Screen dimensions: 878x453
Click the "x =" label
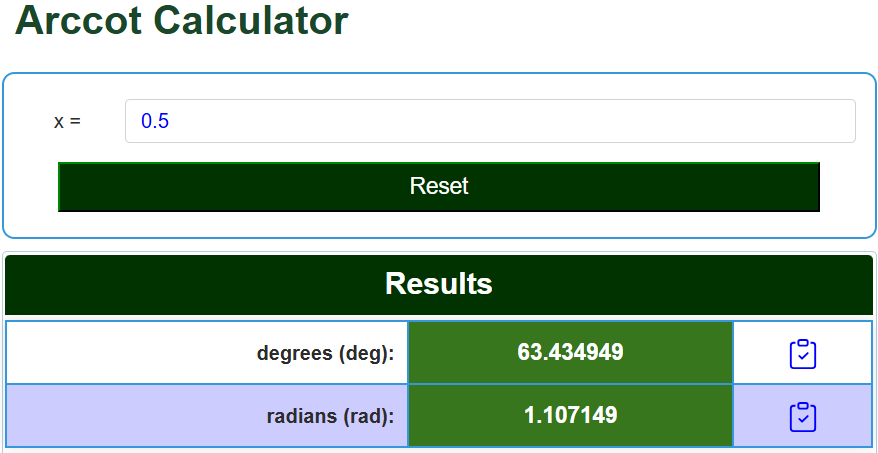[x=67, y=122]
